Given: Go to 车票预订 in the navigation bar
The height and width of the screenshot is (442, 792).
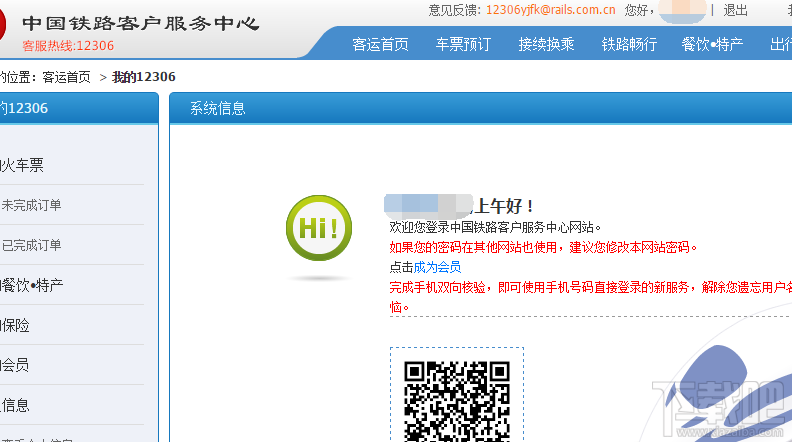Looking at the screenshot, I should coord(463,44).
